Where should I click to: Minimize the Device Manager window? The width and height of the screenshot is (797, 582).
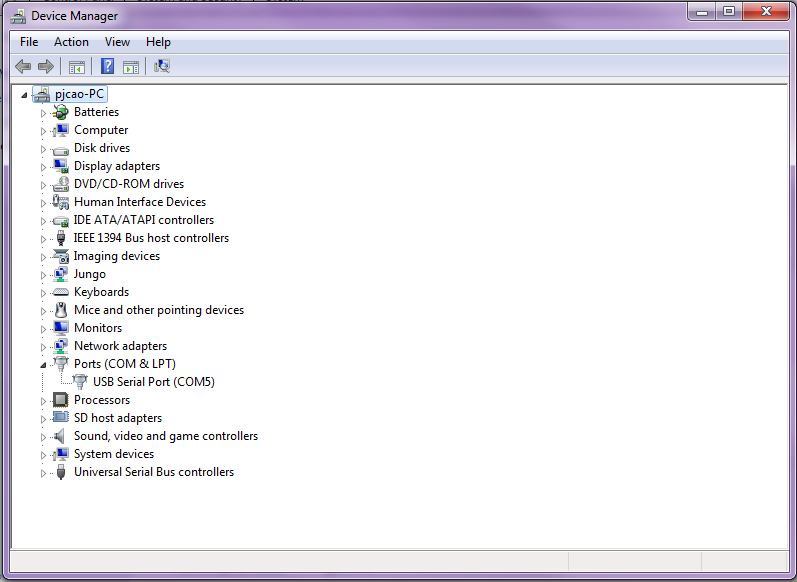tap(702, 11)
